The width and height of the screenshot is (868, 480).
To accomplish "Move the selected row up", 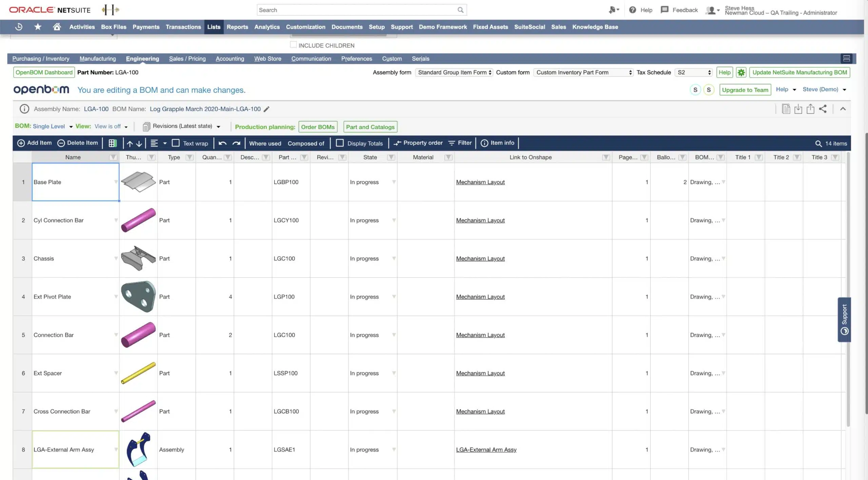I will tap(130, 144).
